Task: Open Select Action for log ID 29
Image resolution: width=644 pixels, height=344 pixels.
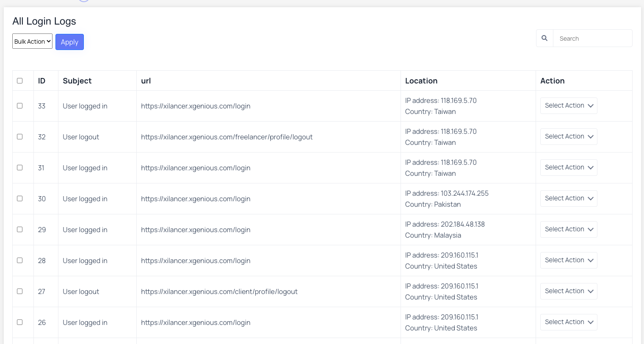Action: tap(569, 229)
